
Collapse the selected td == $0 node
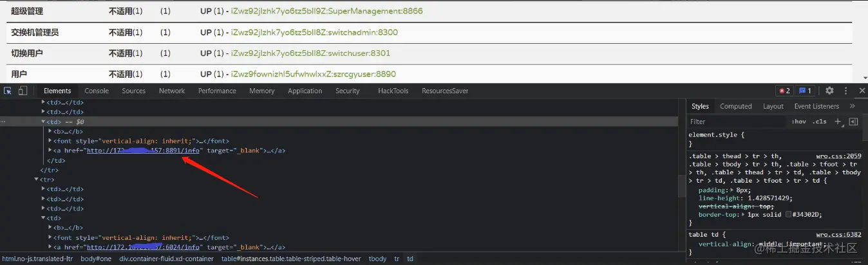tap(44, 122)
